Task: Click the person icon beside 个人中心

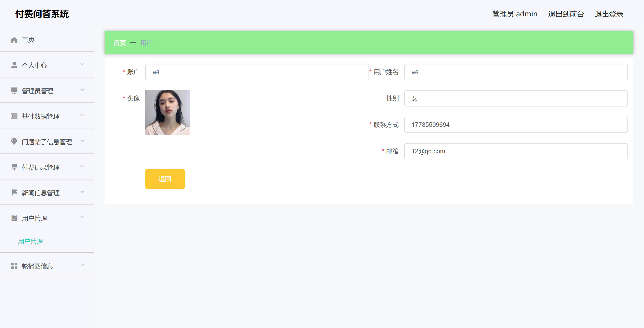Action: click(x=14, y=65)
